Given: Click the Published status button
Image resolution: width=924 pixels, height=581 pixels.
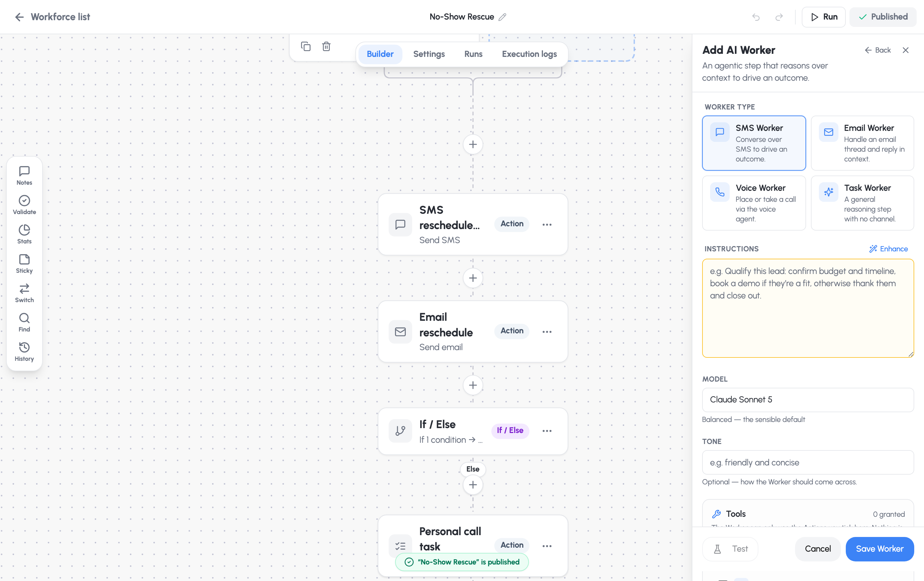Looking at the screenshot, I should coord(883,17).
